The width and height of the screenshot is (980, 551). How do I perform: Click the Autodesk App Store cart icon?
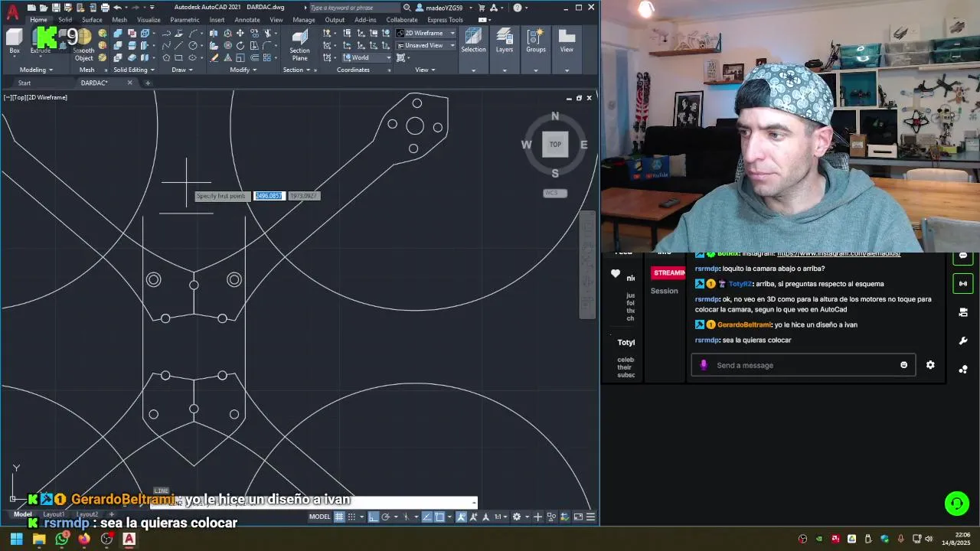coord(482,8)
